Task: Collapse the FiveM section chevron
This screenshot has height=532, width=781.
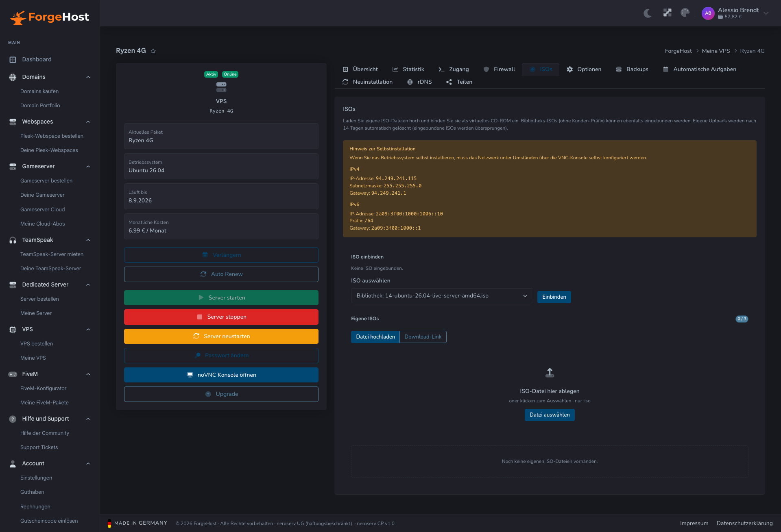Action: pos(88,374)
